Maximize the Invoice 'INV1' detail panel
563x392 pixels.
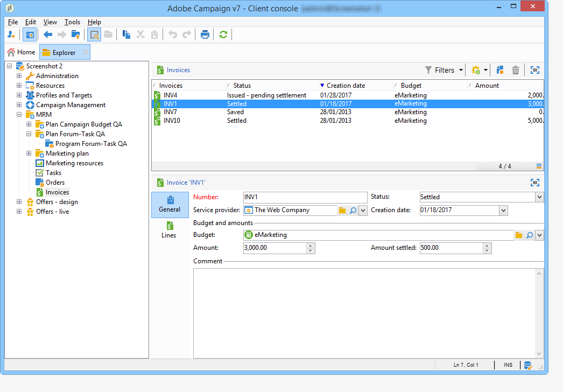click(x=535, y=183)
